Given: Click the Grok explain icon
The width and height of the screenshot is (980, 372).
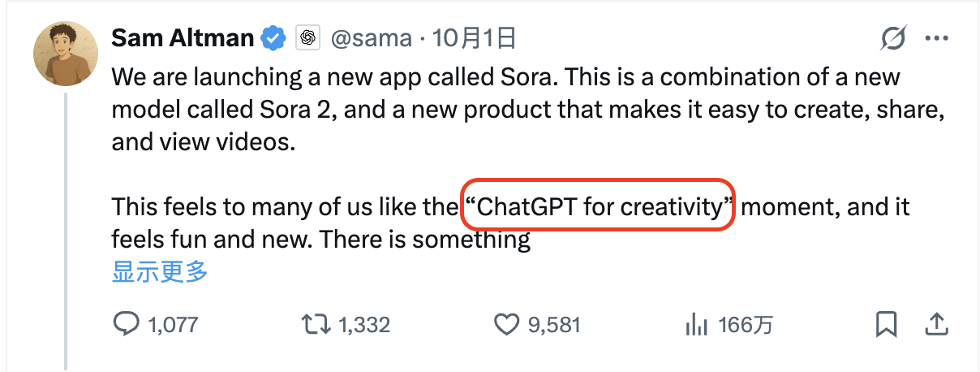Looking at the screenshot, I should pos(893,38).
